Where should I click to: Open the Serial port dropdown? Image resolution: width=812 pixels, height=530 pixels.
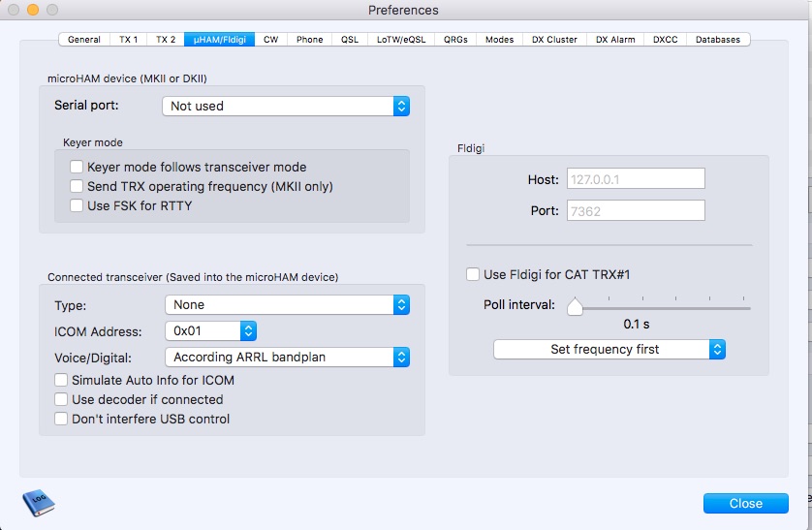point(286,106)
